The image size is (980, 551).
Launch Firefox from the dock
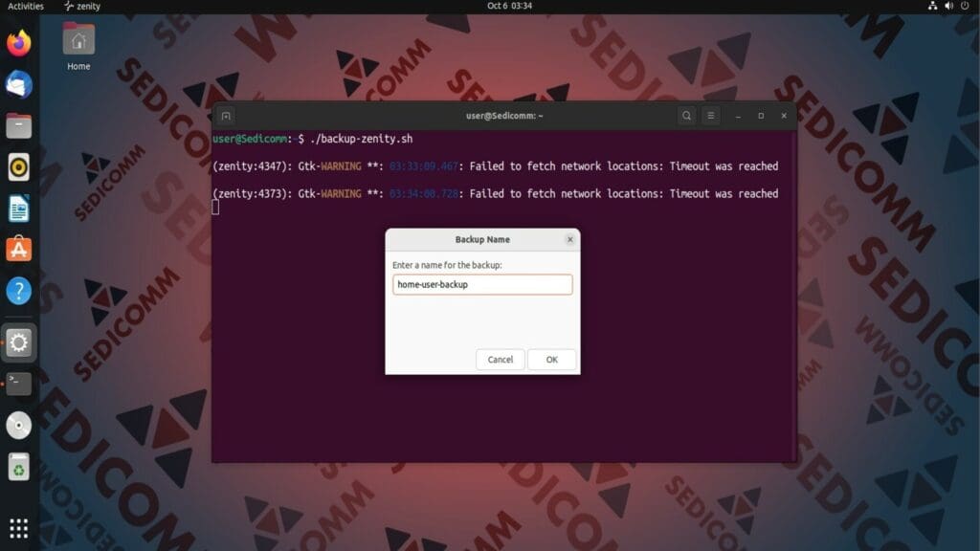click(18, 42)
